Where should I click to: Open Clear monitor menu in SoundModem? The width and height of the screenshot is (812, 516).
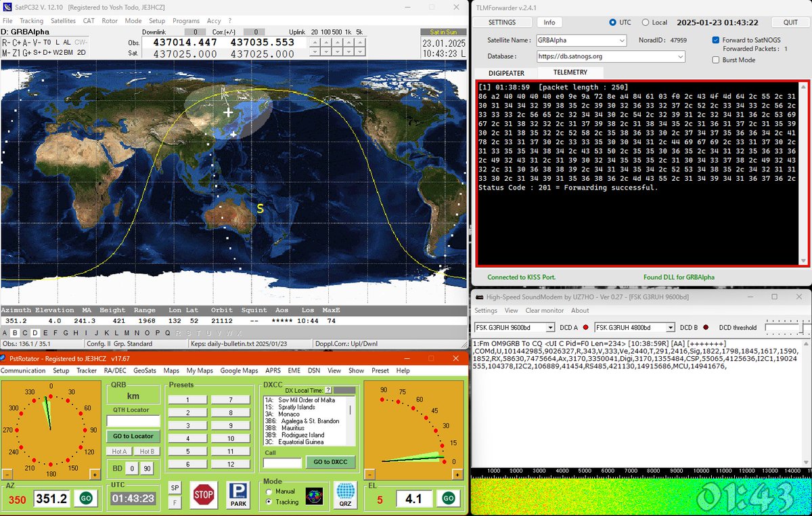(545, 311)
